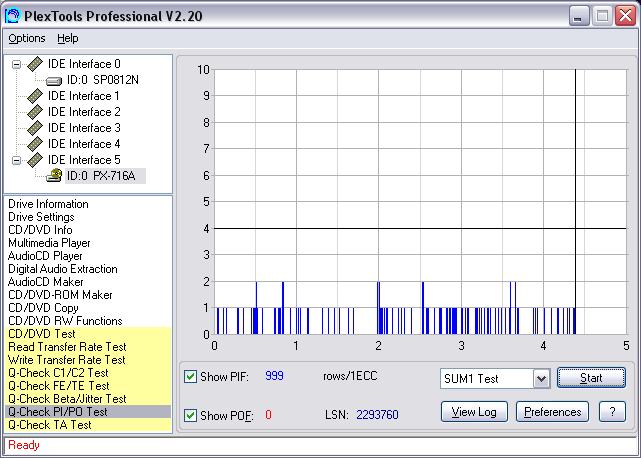Viewport: 641px width, 458px height.
Task: Open CD/DVD Copy function
Action: point(43,308)
